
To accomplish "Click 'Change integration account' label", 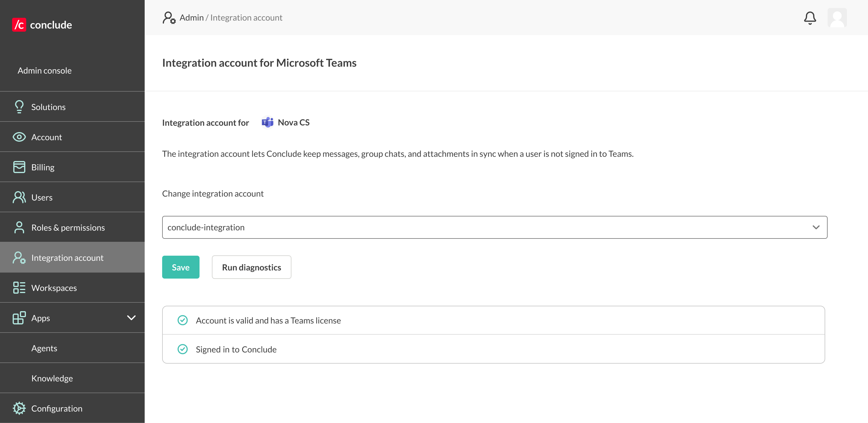I will click(x=212, y=194).
